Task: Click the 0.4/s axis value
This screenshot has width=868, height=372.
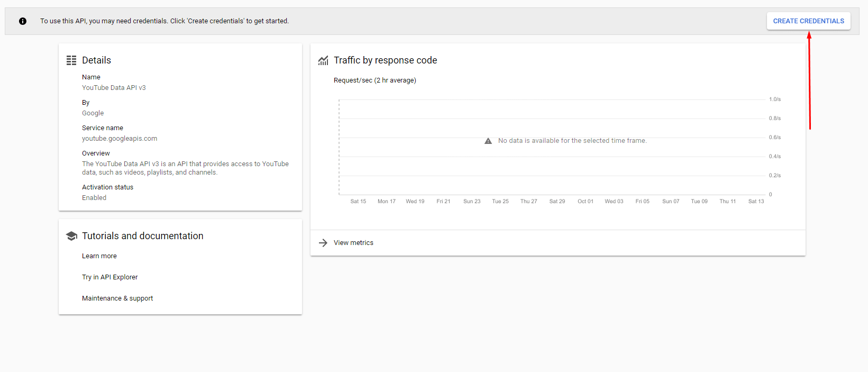Action: [775, 157]
